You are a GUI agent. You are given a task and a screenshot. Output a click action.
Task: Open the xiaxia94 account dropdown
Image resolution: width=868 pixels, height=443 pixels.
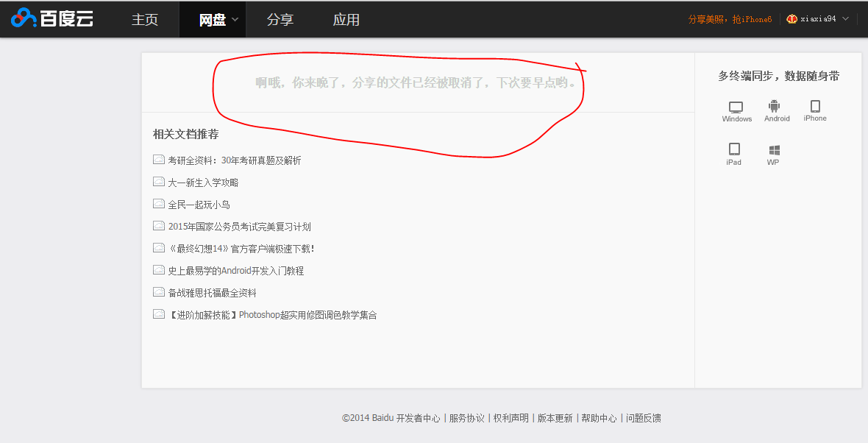pyautogui.click(x=845, y=19)
